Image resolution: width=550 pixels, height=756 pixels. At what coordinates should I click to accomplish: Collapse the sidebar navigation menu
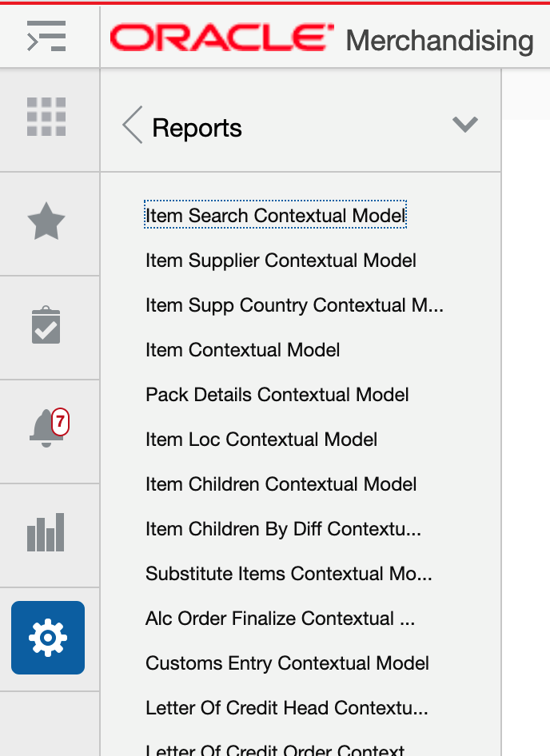(48, 35)
